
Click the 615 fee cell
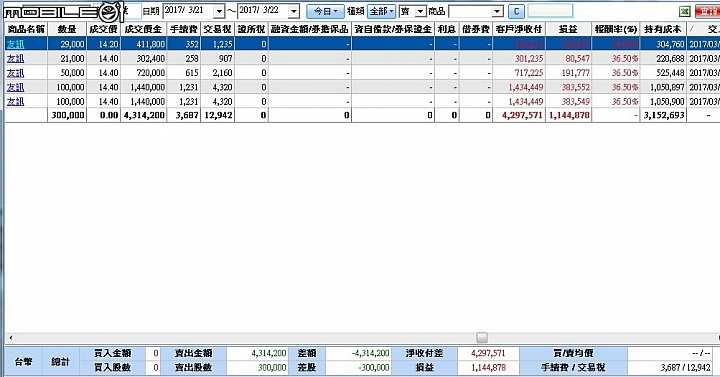(184, 73)
